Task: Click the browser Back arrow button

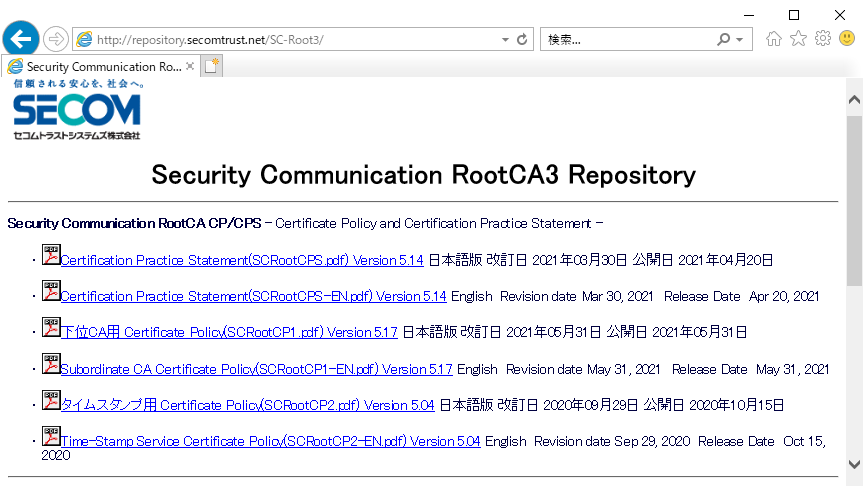Action: (x=21, y=39)
